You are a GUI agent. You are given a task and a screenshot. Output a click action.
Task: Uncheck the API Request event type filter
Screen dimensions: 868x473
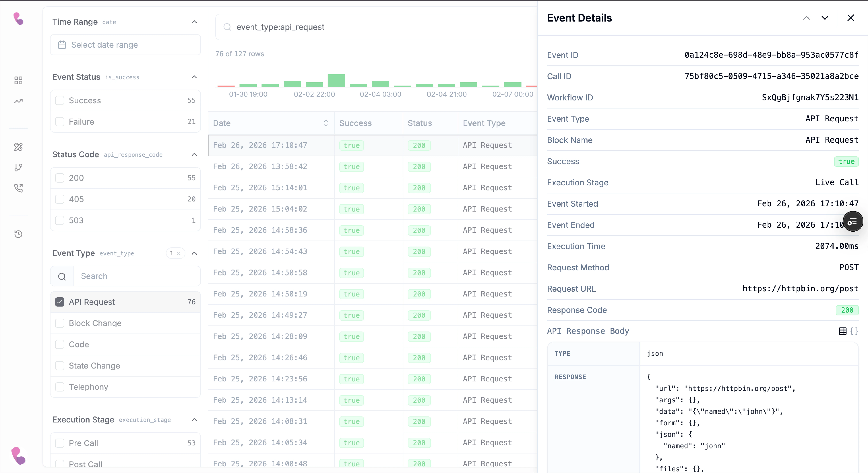(60, 302)
